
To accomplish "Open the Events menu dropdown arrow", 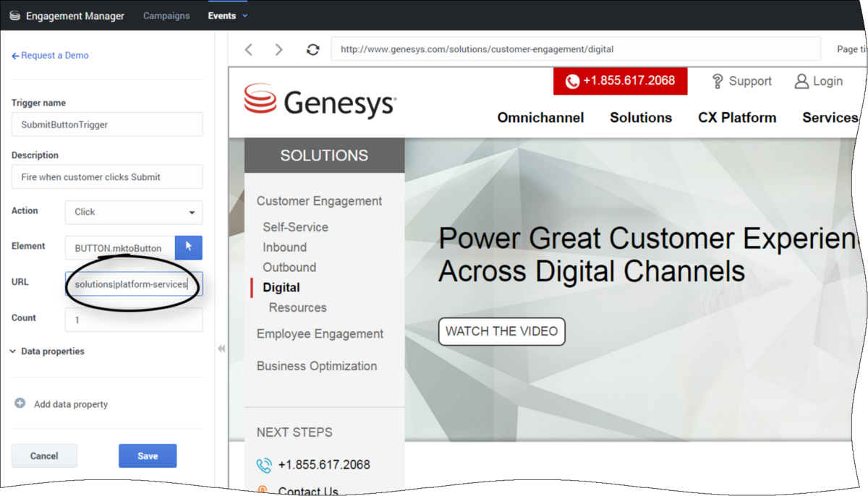I will pos(245,16).
